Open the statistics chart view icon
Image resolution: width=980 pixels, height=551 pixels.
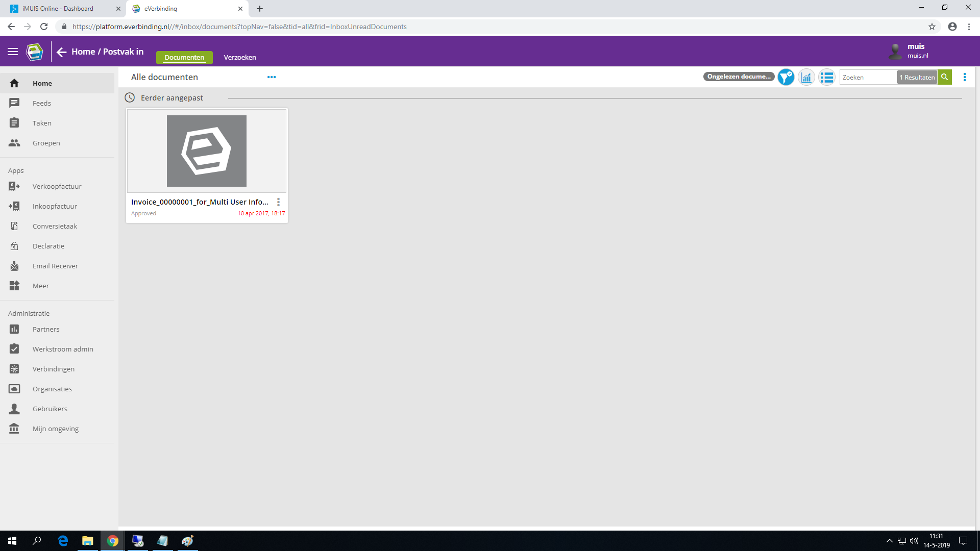point(806,78)
